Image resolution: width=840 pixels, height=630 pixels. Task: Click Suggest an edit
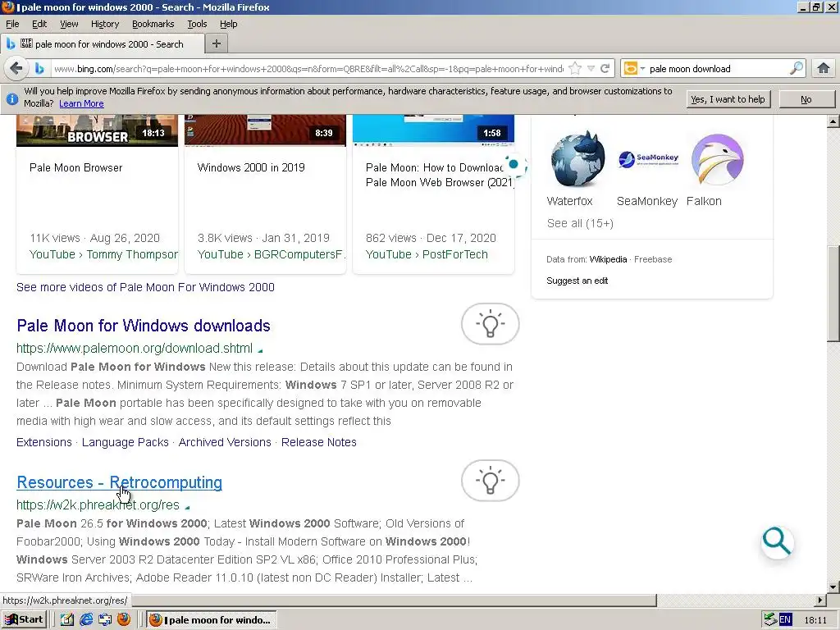tap(577, 281)
